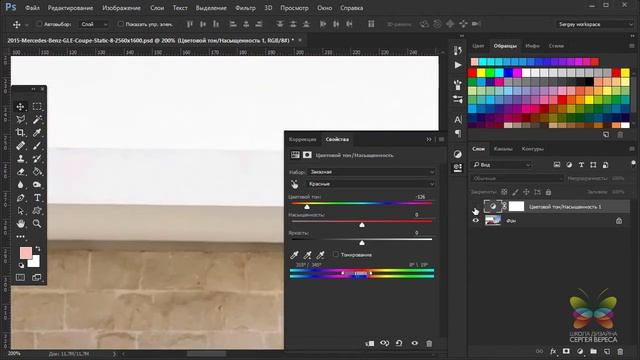Toggle the Автовыбор checkbox

point(39,24)
